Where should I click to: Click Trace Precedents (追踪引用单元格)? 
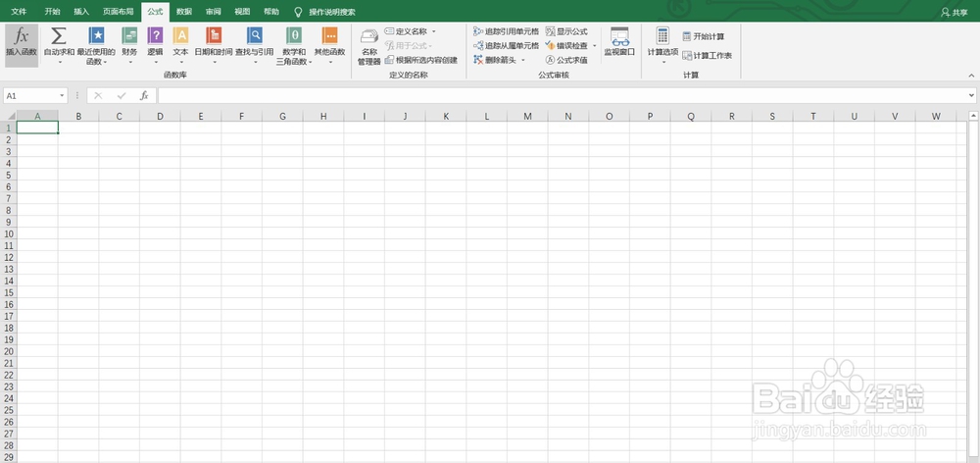507,31
